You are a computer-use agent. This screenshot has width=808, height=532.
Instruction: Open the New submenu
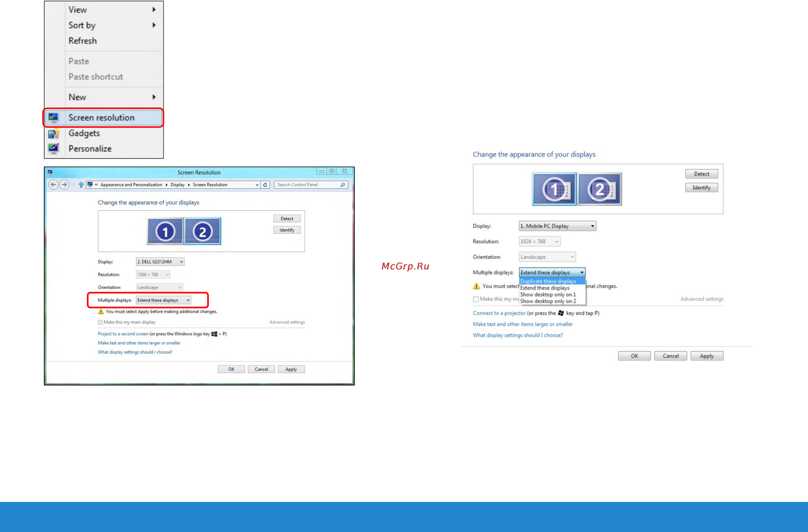[x=104, y=97]
